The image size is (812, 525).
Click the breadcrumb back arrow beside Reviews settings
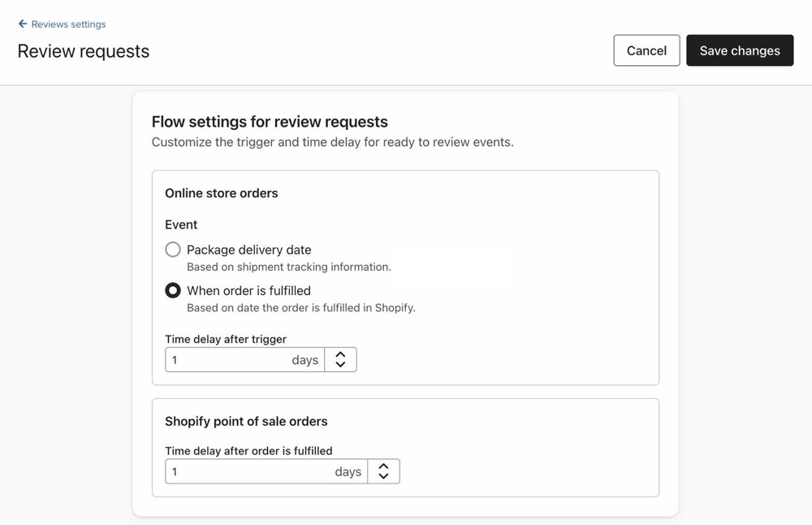(22, 24)
